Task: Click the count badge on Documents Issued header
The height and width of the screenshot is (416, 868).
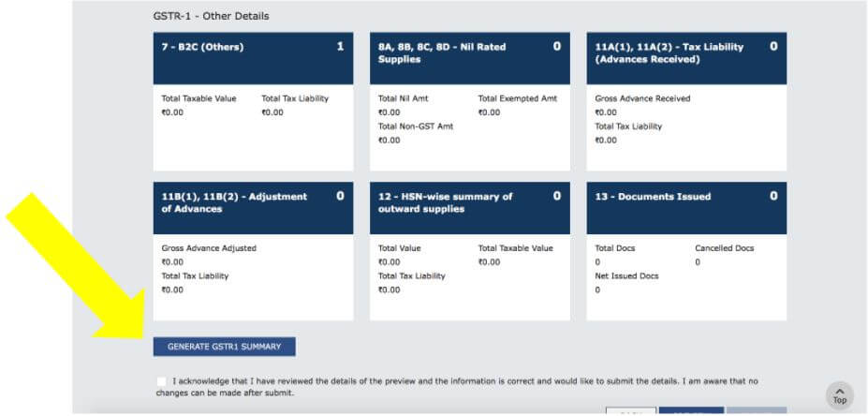Action: 773,196
